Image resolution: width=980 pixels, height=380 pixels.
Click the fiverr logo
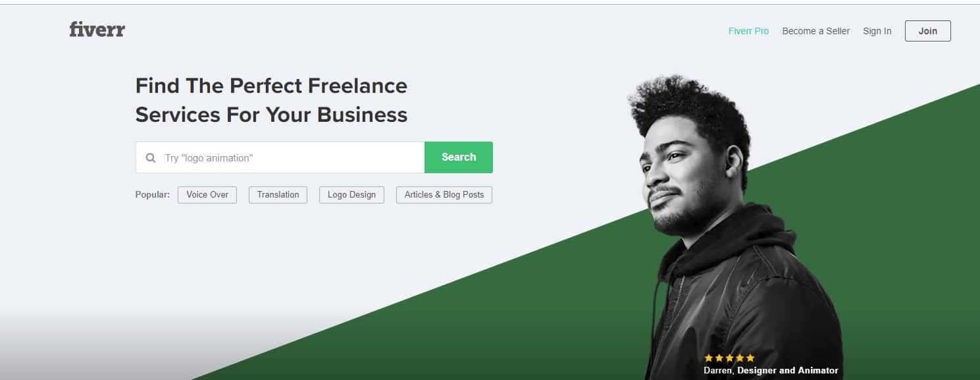97,30
